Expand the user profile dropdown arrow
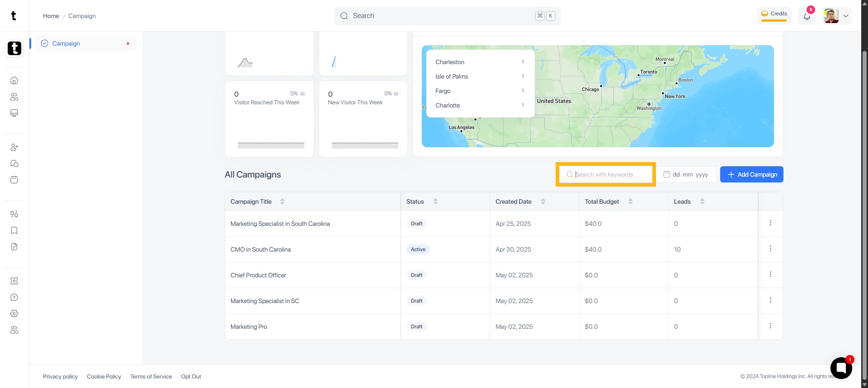The image size is (868, 388). (846, 16)
